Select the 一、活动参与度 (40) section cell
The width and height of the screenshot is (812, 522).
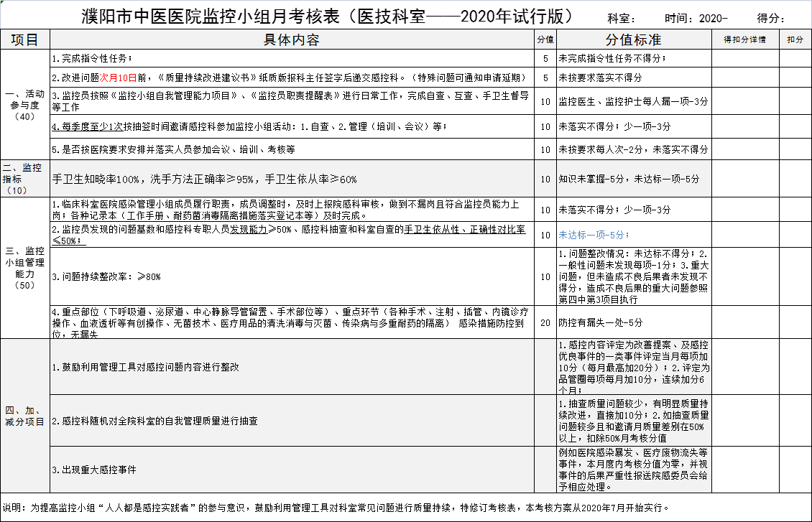coord(25,105)
